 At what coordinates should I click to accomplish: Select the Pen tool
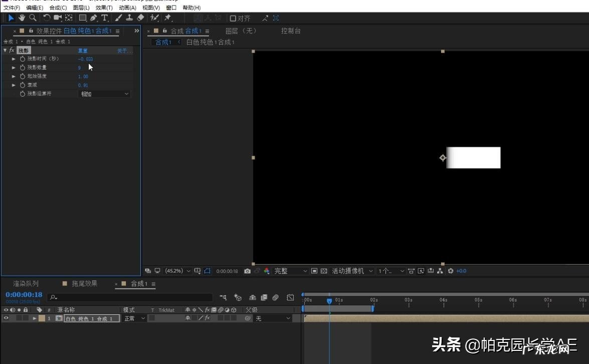(x=93, y=18)
